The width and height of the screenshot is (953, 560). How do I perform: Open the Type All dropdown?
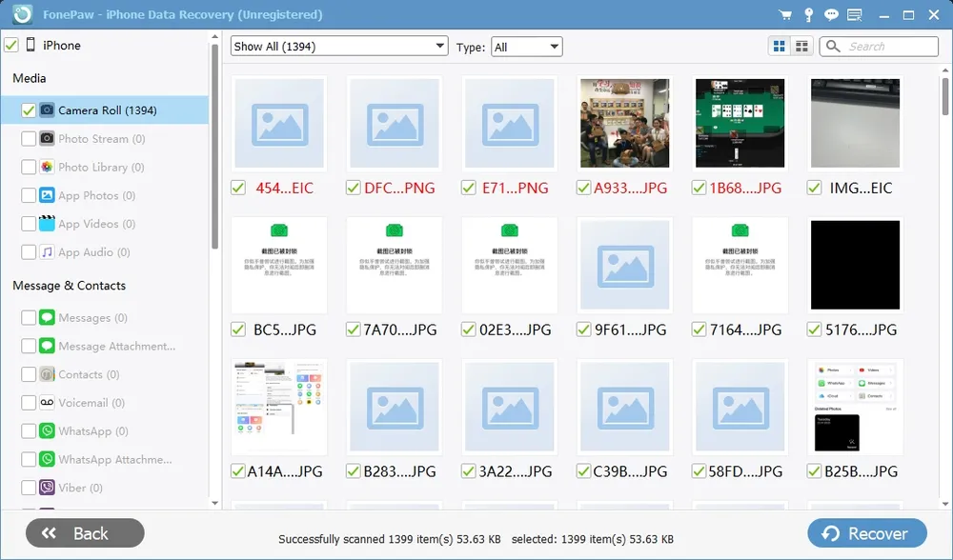point(526,47)
